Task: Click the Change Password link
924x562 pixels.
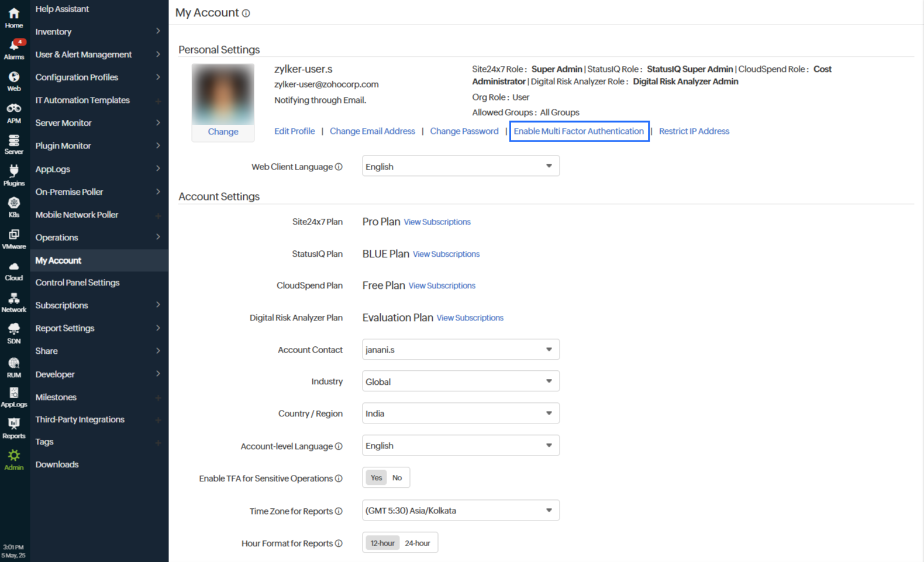Action: [464, 131]
